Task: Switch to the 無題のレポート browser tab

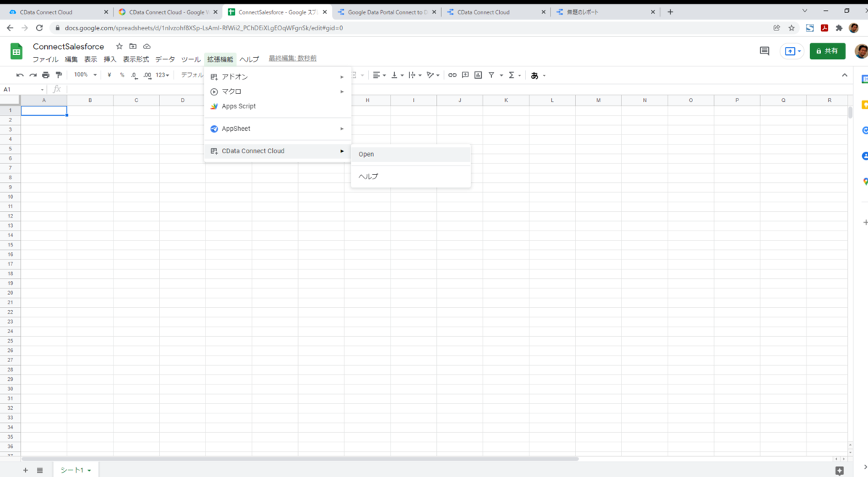Action: pyautogui.click(x=605, y=12)
